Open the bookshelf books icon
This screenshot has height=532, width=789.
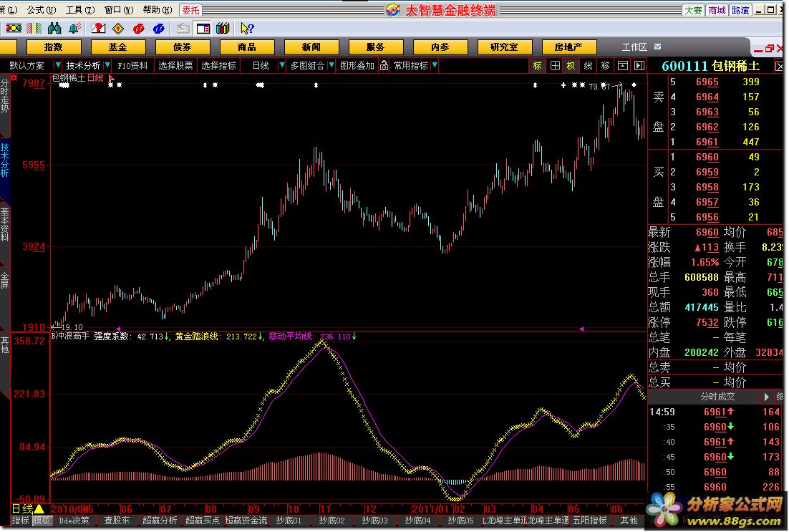[223, 28]
